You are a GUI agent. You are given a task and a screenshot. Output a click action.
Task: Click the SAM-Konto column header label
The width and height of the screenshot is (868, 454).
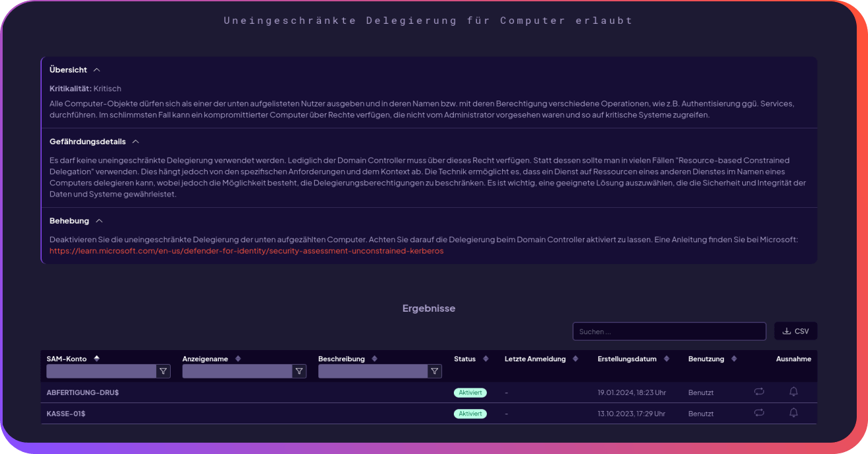click(x=67, y=359)
